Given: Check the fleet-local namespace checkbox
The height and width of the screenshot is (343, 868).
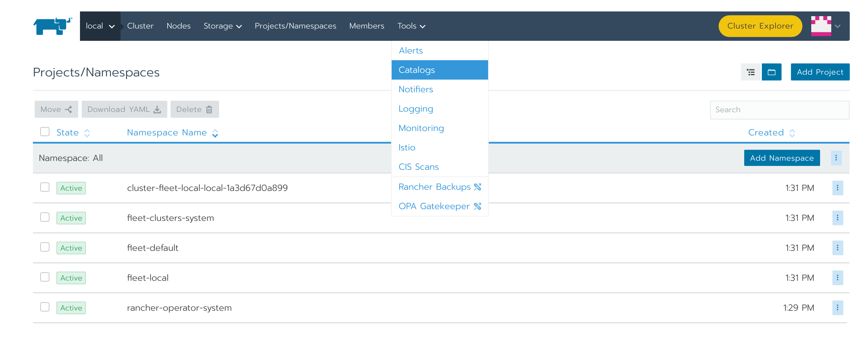Looking at the screenshot, I should (x=45, y=277).
